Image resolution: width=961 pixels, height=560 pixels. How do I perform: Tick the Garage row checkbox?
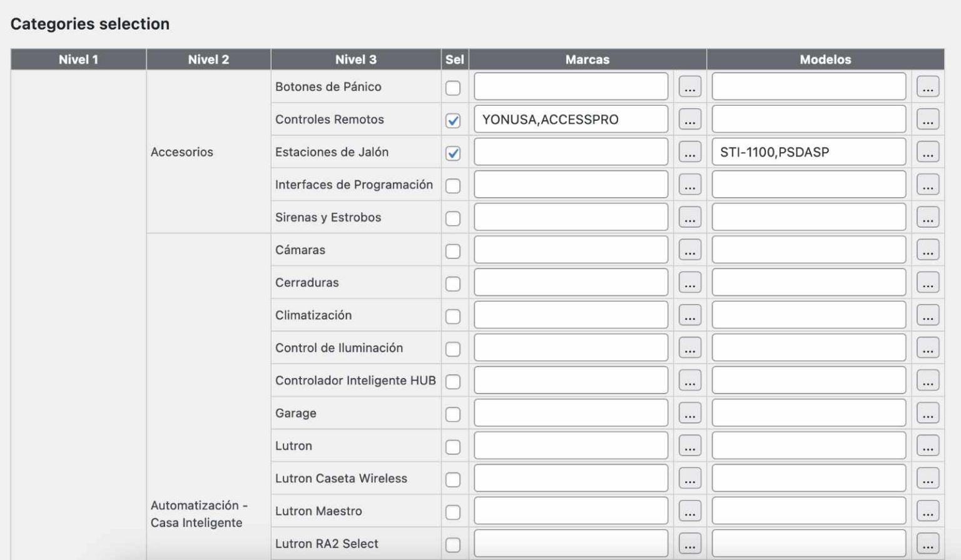point(453,414)
